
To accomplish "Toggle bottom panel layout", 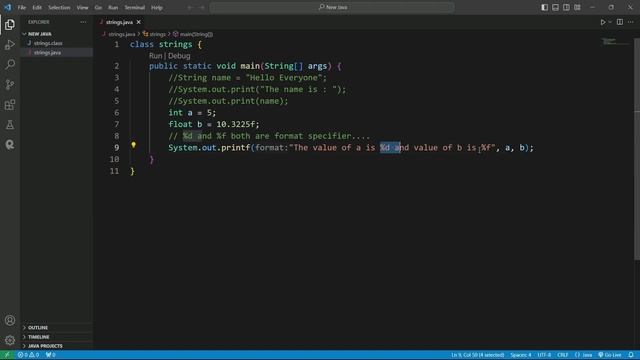I will pos(556,7).
